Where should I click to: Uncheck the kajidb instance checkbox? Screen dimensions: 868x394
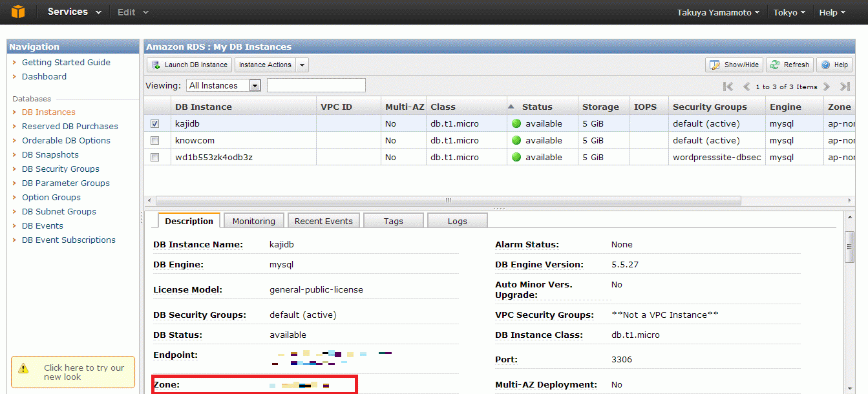(155, 123)
